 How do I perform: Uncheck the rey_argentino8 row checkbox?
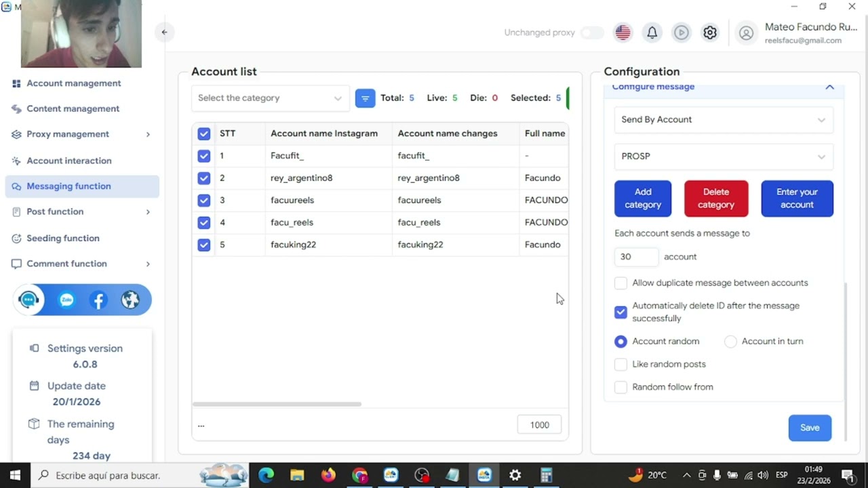[x=204, y=178]
